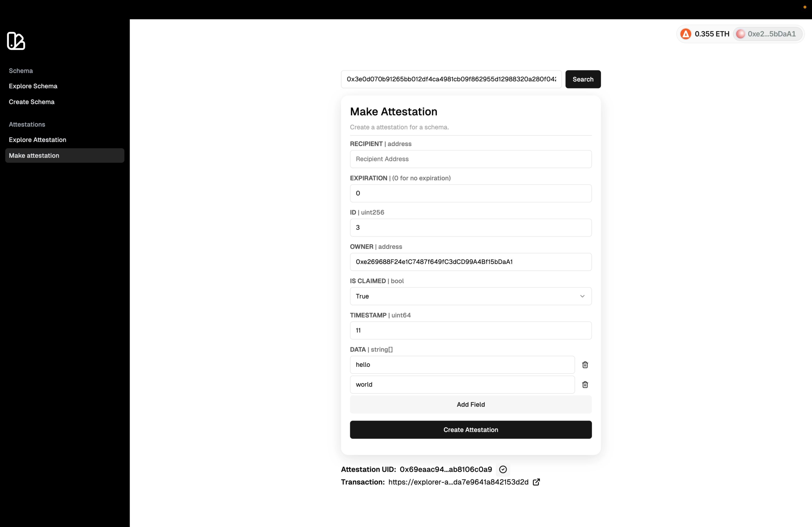Click the Create Attestation button
The image size is (812, 527).
[x=471, y=429]
